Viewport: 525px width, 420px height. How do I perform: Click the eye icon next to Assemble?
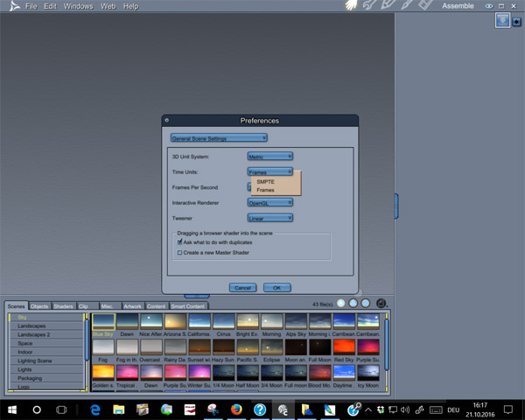[x=489, y=6]
